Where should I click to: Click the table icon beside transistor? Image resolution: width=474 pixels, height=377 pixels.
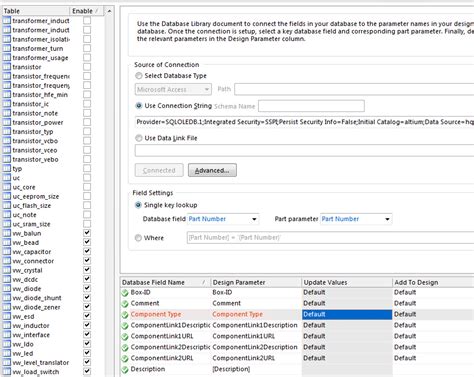tap(7, 67)
